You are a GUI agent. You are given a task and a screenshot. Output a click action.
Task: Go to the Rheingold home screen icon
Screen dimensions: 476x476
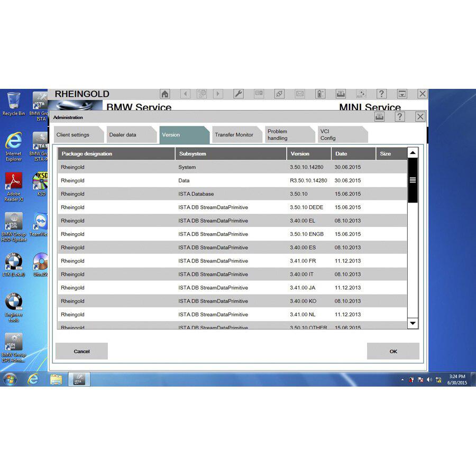tap(165, 94)
